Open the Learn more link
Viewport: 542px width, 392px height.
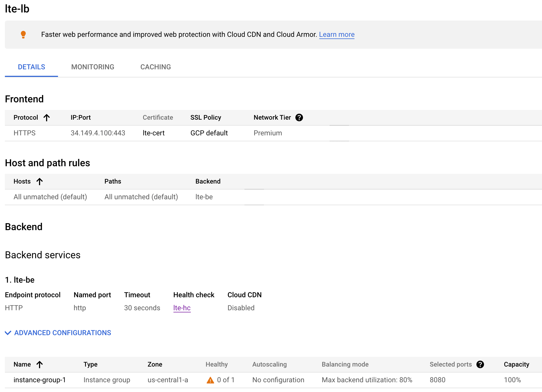pos(337,34)
